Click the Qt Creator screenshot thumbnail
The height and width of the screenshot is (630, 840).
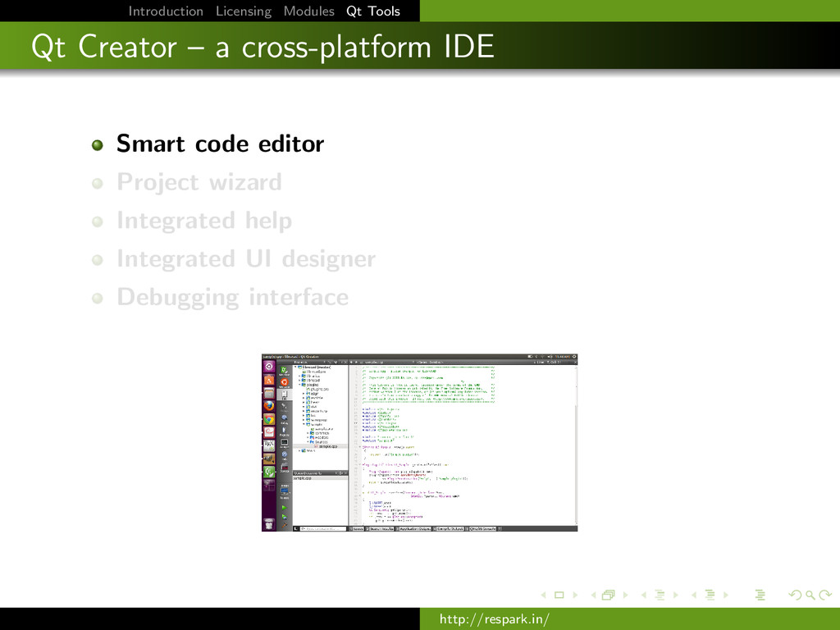coord(419,442)
